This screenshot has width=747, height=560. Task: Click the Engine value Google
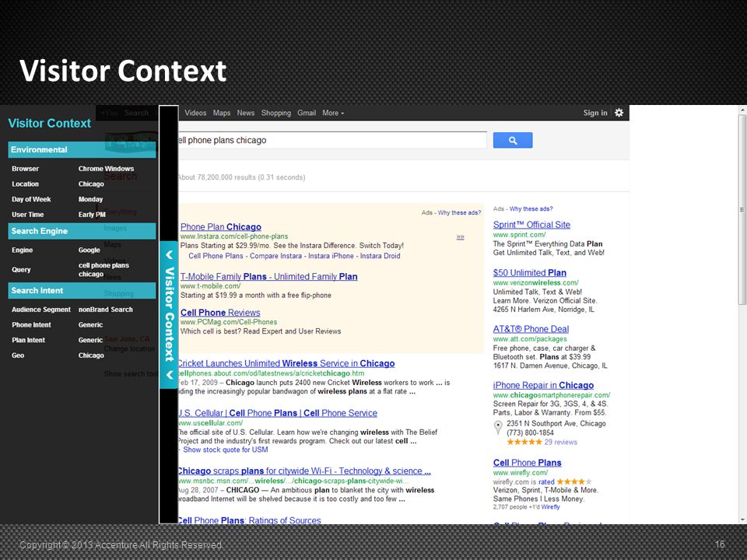(89, 250)
